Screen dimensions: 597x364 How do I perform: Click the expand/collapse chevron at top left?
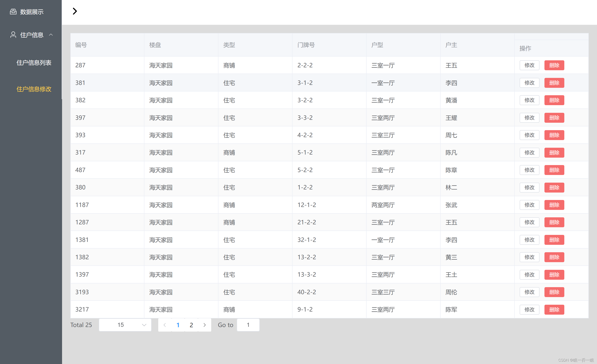(75, 11)
